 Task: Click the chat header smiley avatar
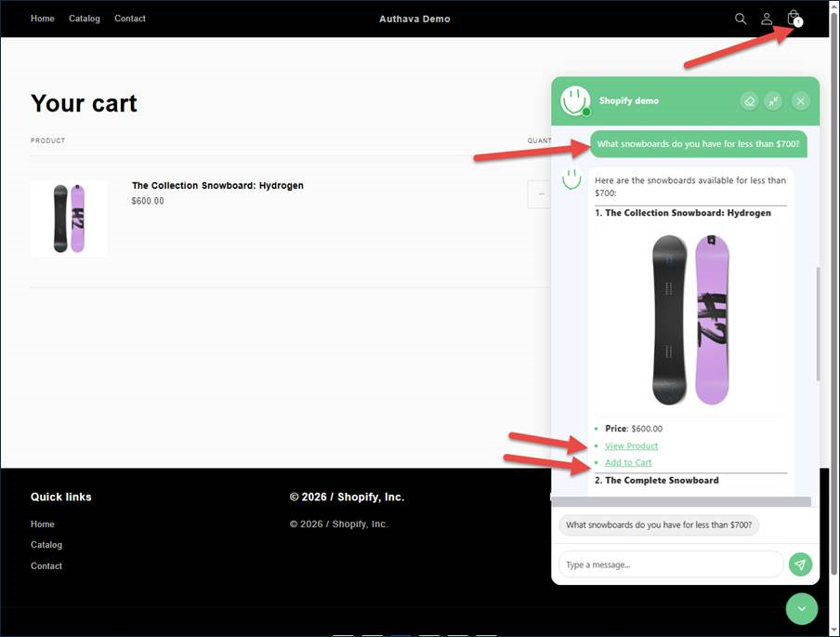pyautogui.click(x=575, y=100)
